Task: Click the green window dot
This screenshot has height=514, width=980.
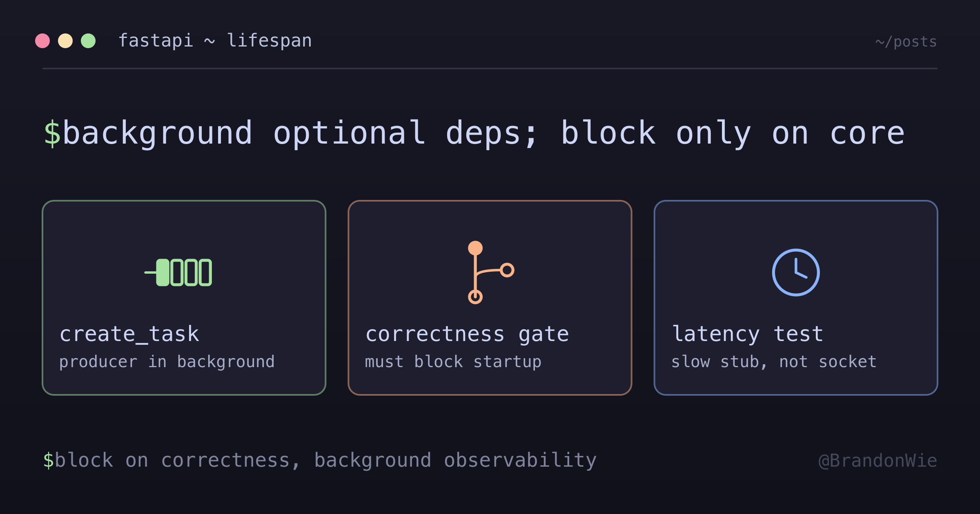Action: point(88,41)
